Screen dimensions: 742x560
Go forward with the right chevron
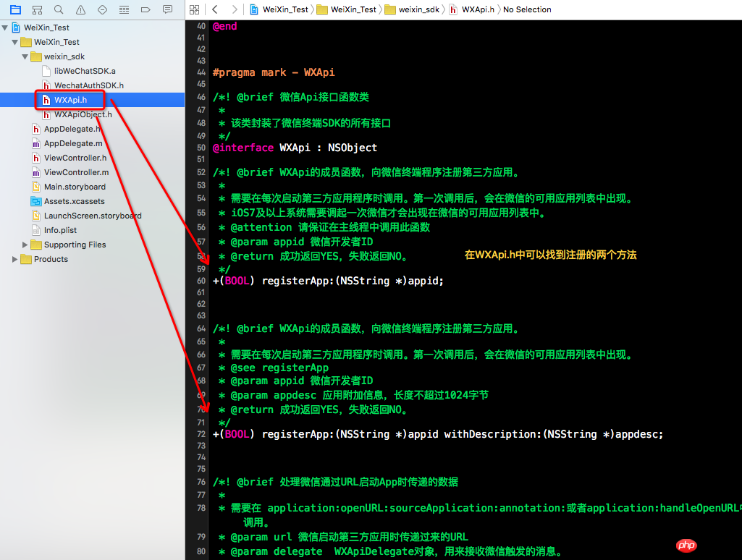point(235,9)
